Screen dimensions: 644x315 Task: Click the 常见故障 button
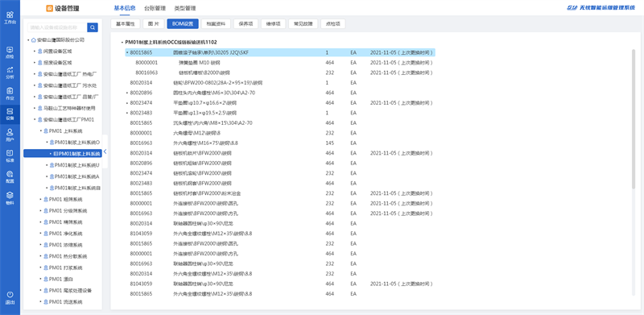click(303, 24)
